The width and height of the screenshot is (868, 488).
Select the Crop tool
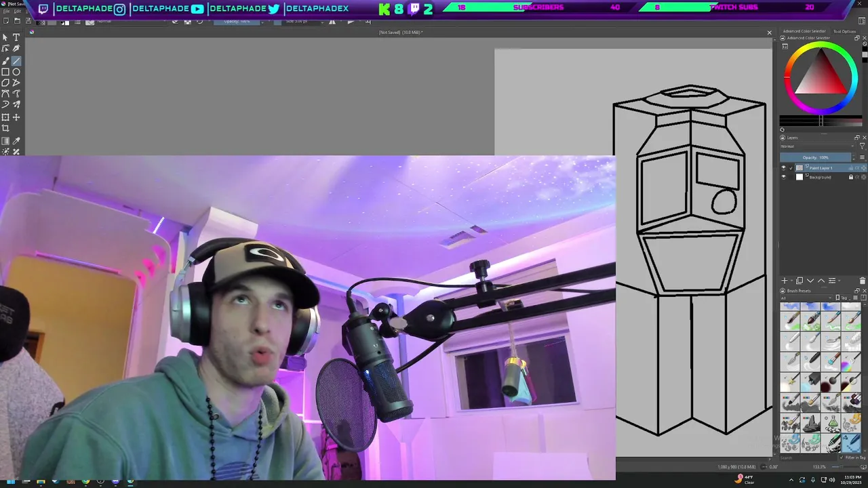pyautogui.click(x=5, y=128)
